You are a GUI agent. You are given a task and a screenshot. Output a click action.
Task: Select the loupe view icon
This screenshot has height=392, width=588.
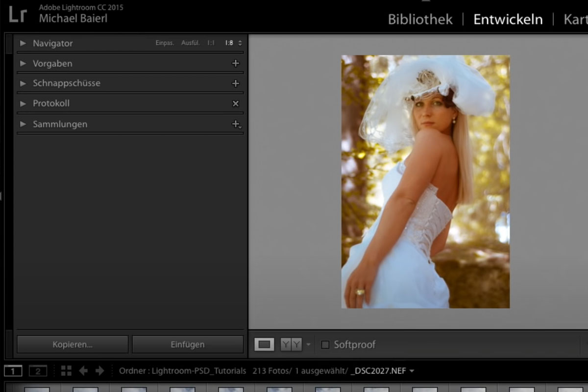(264, 344)
